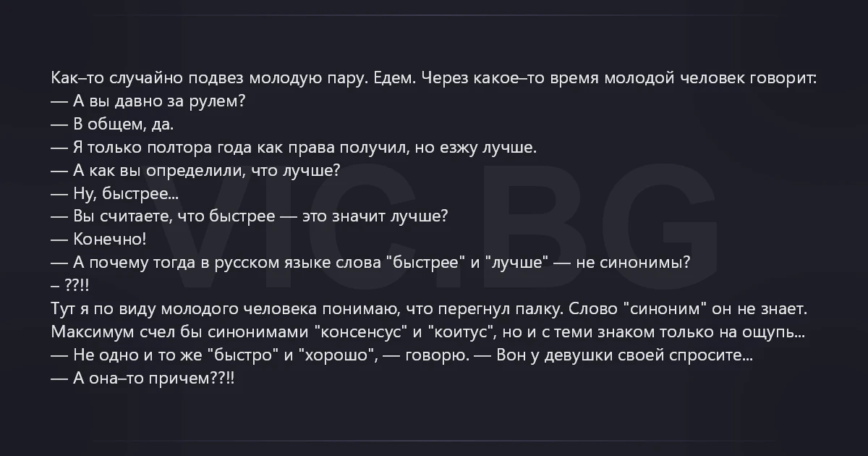The width and height of the screenshot is (868, 456).
Task: Click the line starting "Тут я по виду"
Action: click(429, 309)
